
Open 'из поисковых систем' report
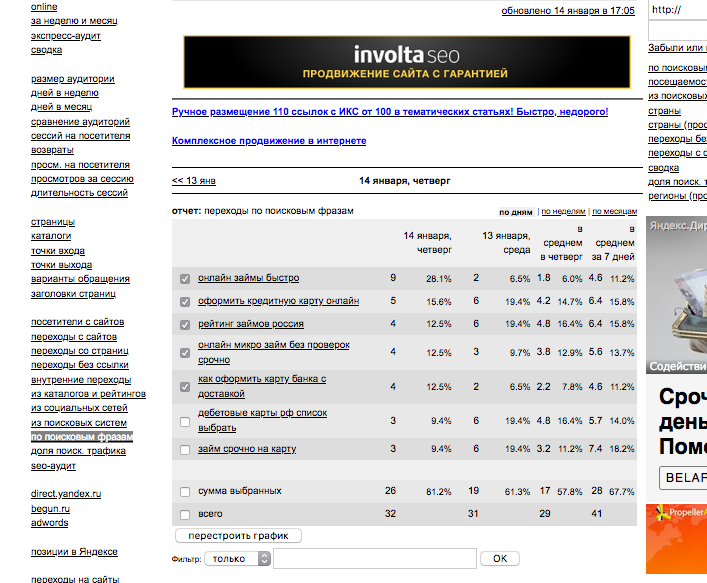point(78,423)
